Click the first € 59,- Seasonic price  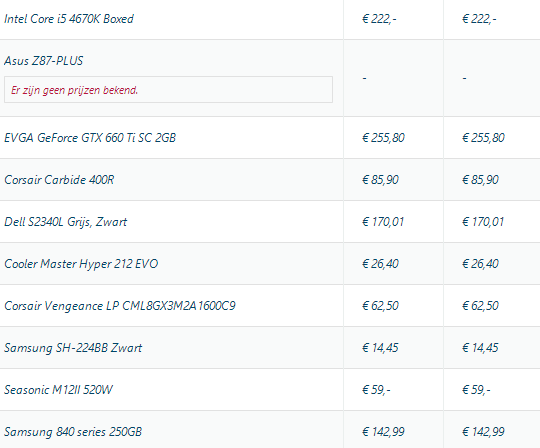coord(376,390)
